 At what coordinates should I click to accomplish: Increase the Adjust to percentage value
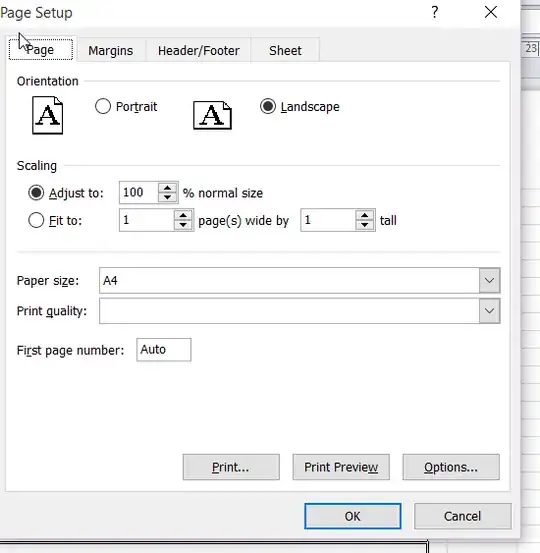(168, 188)
